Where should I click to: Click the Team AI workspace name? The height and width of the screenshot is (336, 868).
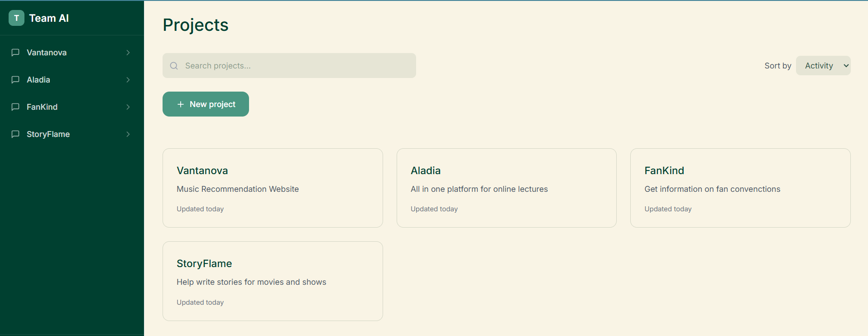point(49,18)
